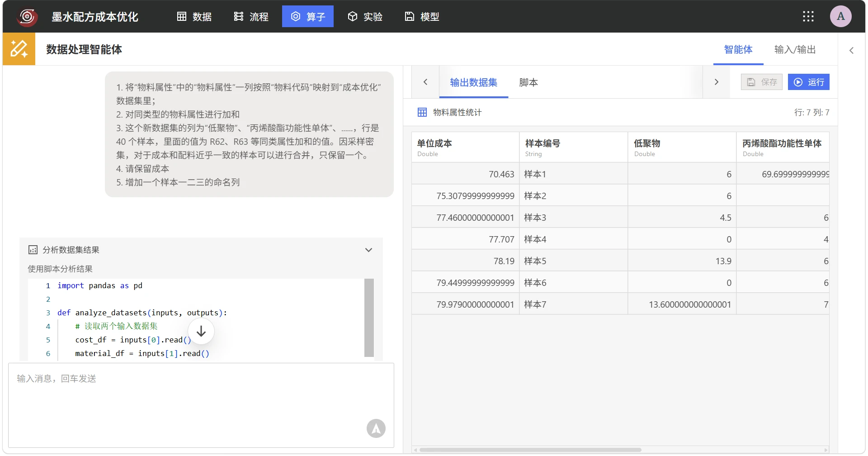Screen dimensions: 868x456
Task: Select the 脚本 tab
Action: (528, 82)
